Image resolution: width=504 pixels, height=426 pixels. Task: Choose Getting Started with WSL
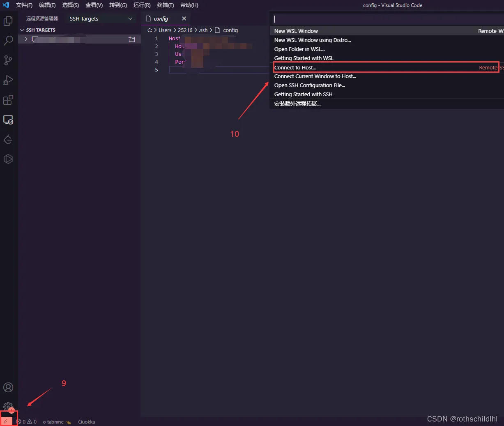(x=387, y=58)
